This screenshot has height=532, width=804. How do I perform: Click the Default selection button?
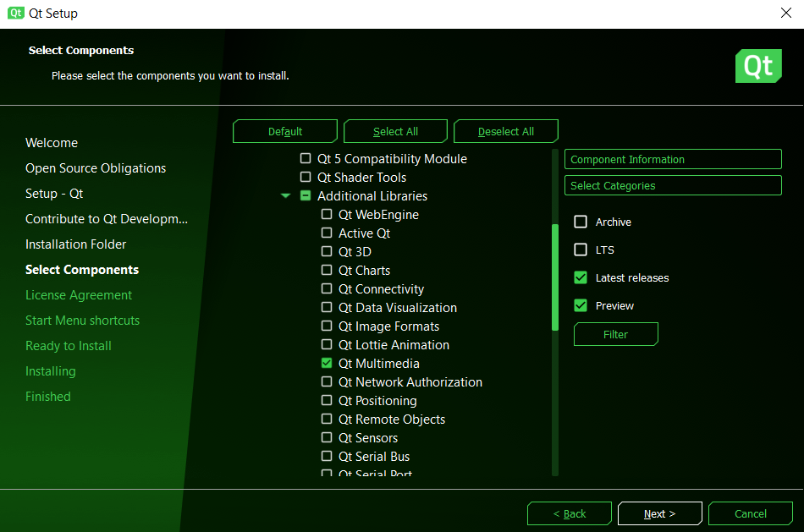pos(285,131)
